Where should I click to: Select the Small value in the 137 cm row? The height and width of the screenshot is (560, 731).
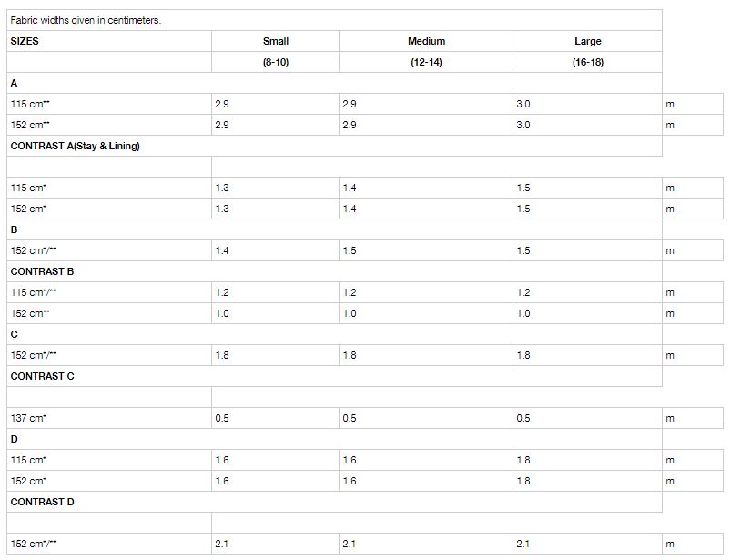[222, 418]
